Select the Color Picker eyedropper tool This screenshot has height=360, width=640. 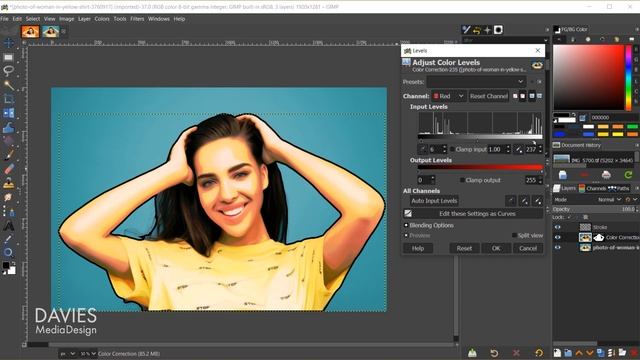pos(9,239)
